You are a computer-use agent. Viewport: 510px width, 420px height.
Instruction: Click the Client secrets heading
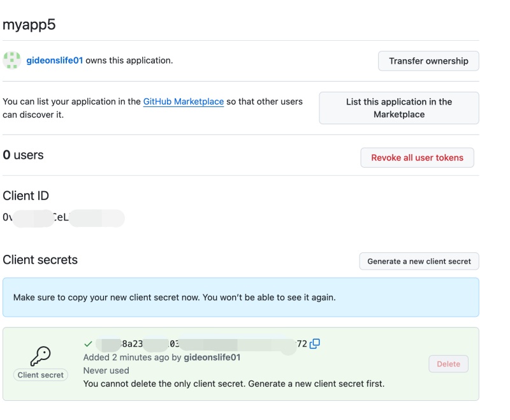click(x=40, y=260)
